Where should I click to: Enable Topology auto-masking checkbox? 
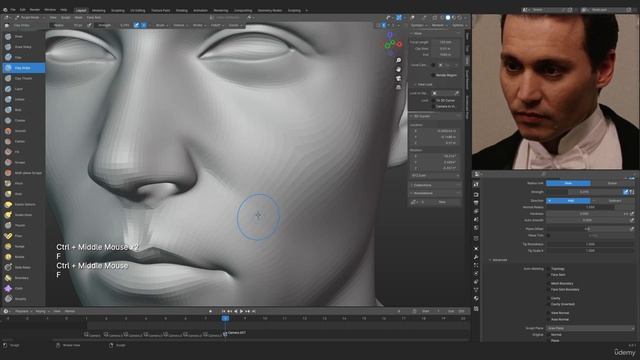[x=548, y=269]
